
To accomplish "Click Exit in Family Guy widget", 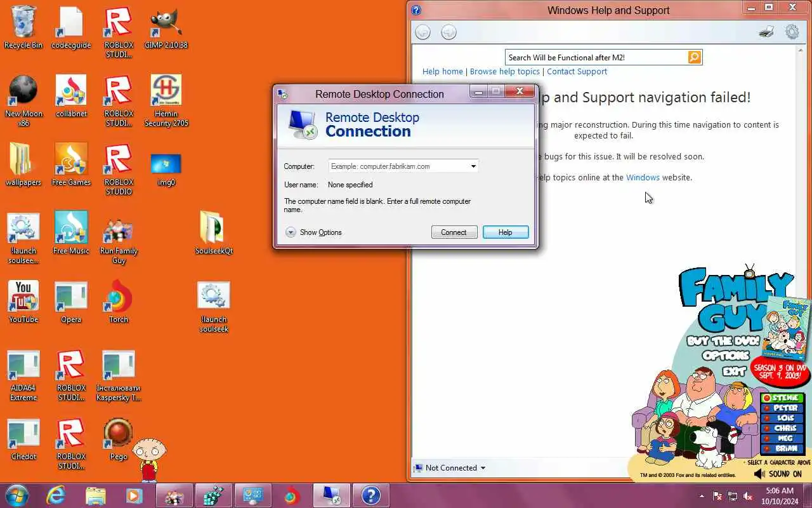I will (x=734, y=371).
